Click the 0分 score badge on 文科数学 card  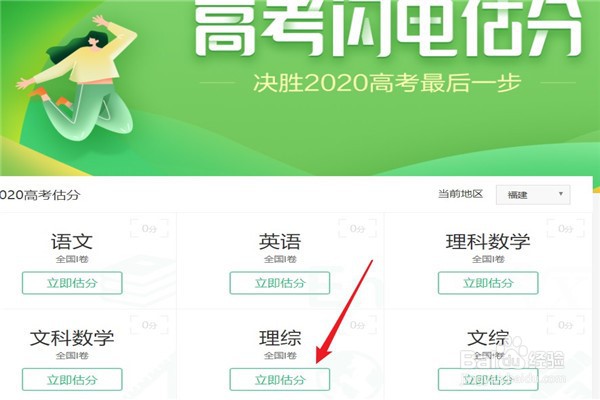149,325
